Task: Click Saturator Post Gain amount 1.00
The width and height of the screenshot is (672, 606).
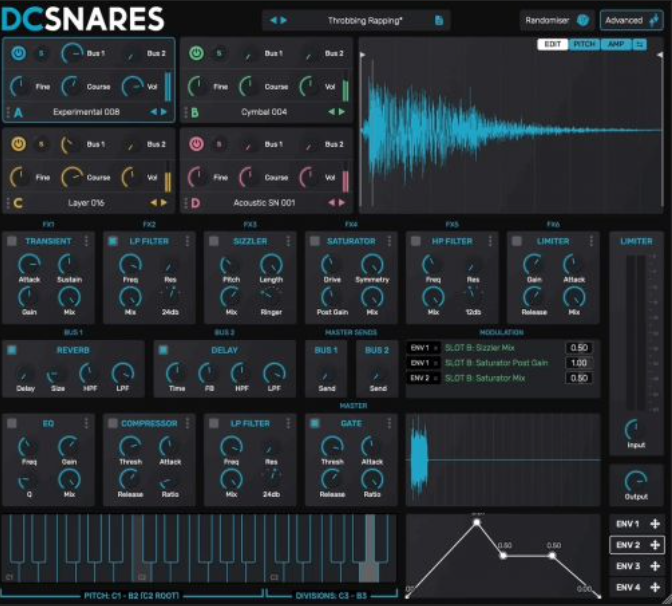Action: [x=579, y=363]
